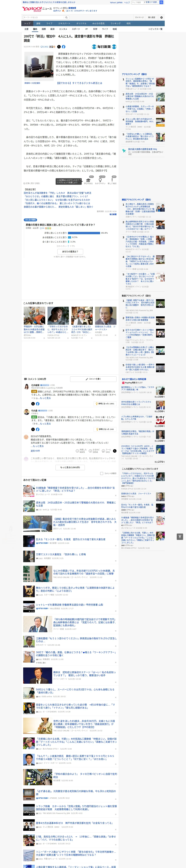The image size is (186, 868).
Task: Open related article 田村淳さんが海洋散骨を「予約」
Action: click(x=57, y=193)
